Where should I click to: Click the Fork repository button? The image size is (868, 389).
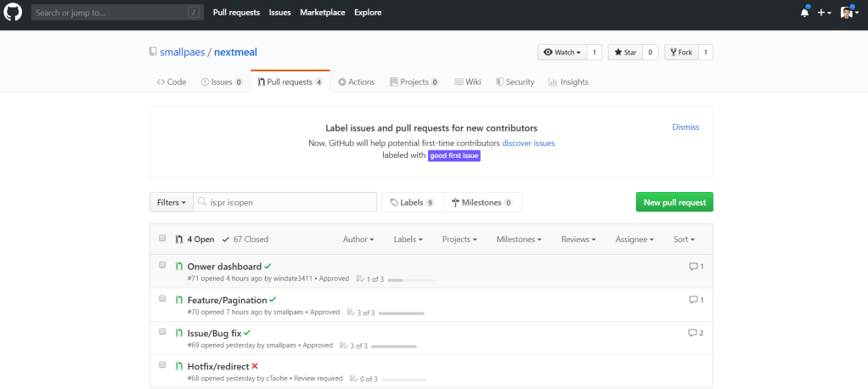[681, 53]
